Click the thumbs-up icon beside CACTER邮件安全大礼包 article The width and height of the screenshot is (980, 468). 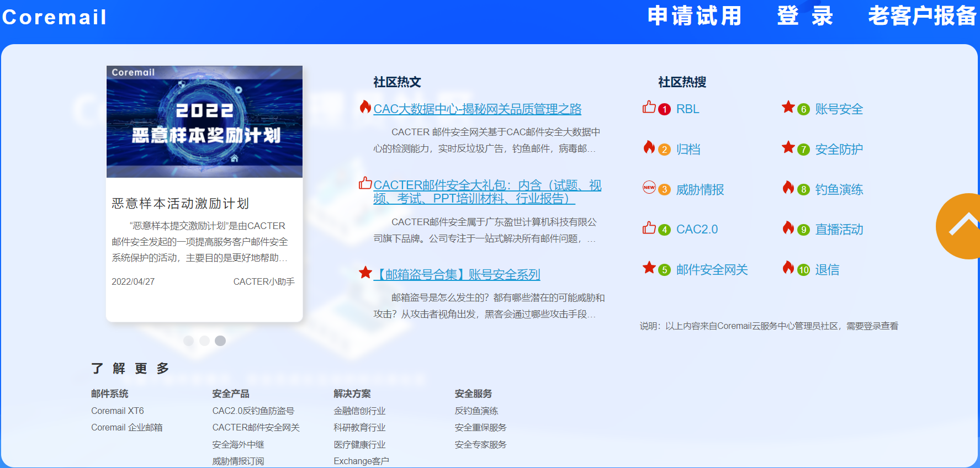pos(365,183)
